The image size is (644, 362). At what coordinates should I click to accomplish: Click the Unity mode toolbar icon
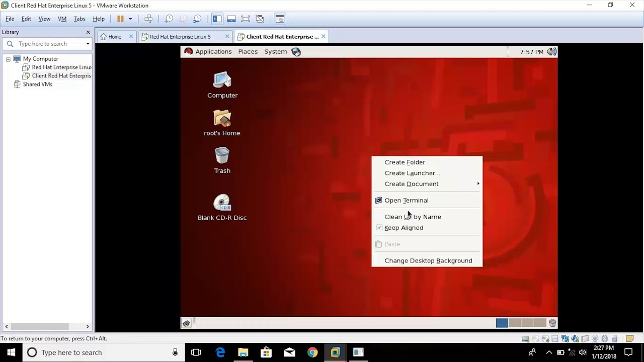pos(260,19)
